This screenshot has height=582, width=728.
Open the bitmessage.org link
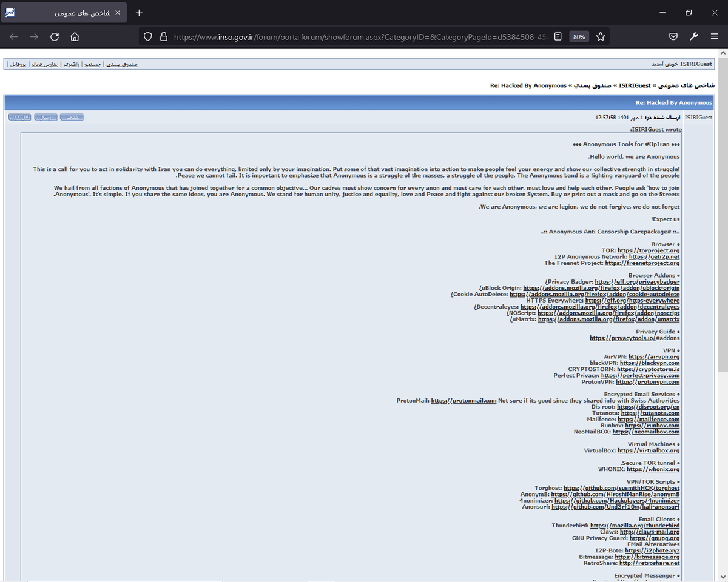pos(647,557)
